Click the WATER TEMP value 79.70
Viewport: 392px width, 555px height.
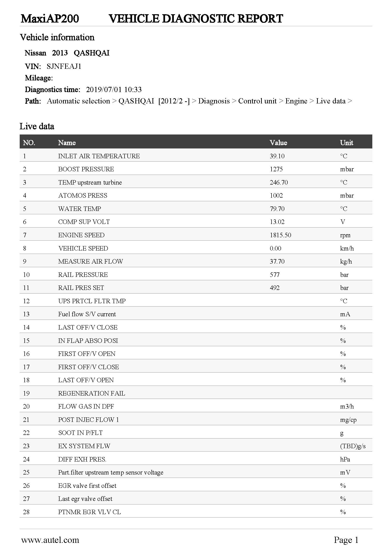[277, 209]
